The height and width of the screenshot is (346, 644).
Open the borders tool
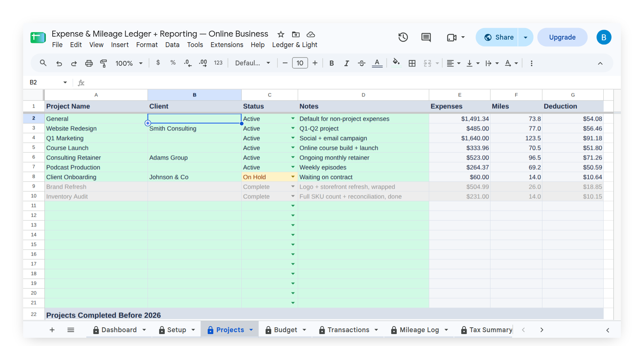click(x=412, y=64)
